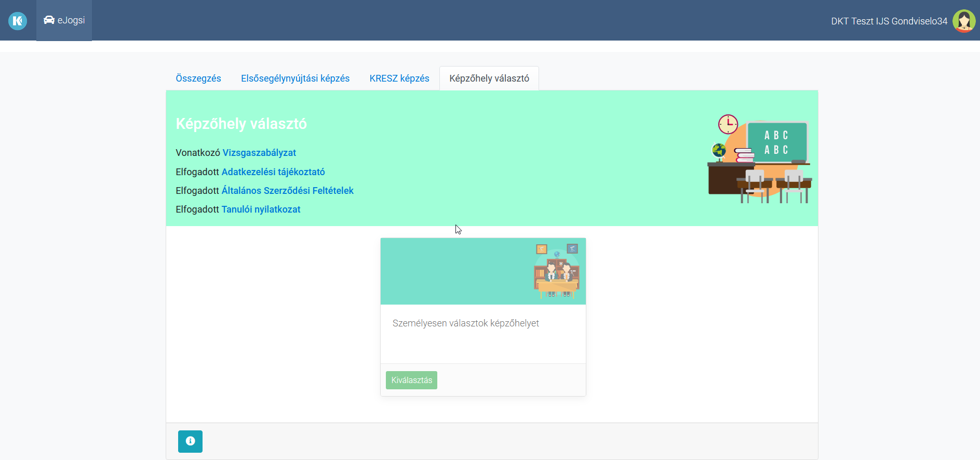The height and width of the screenshot is (460, 980).
Task: Open the Adatkezelési tájékoztató link
Action: click(x=273, y=172)
